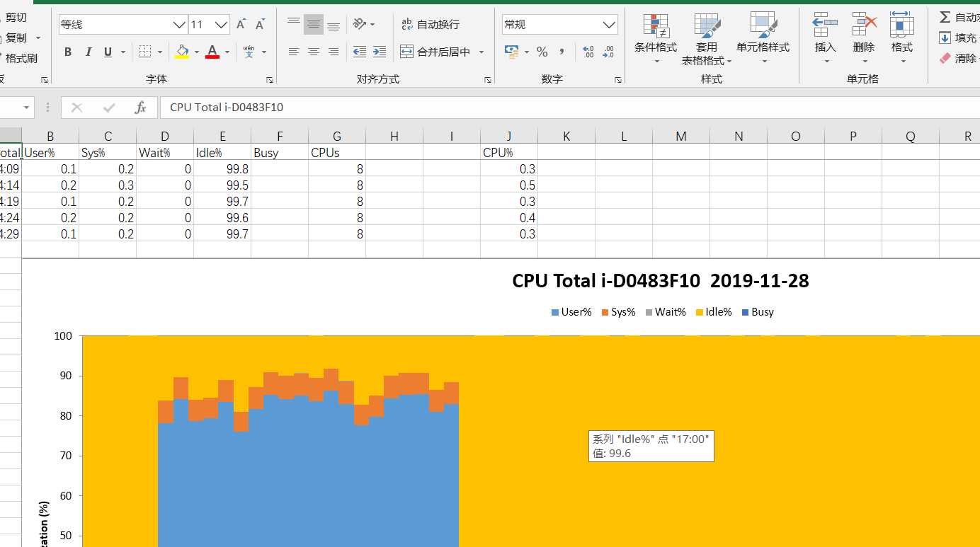Increase font size with large A
Viewport: 980px width, 547px height.
tap(241, 25)
